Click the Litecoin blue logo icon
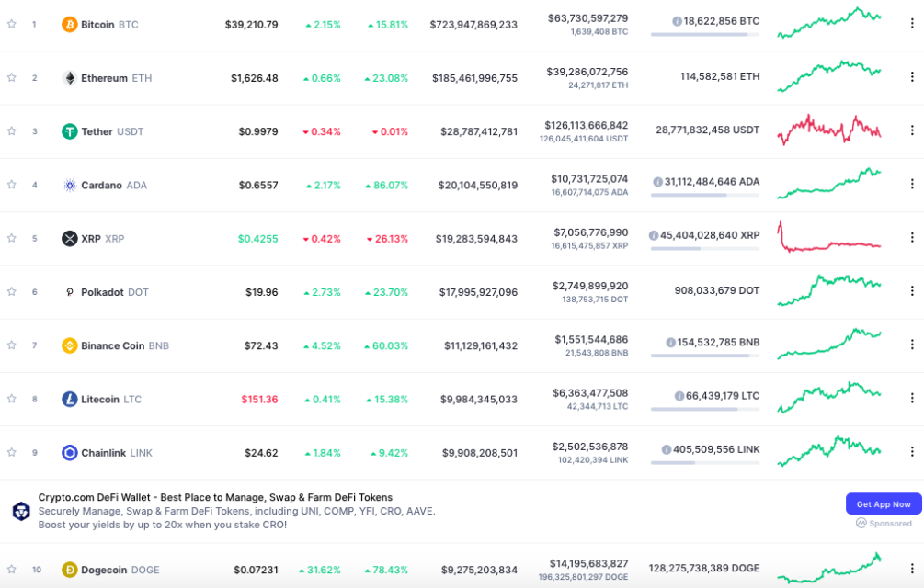 click(69, 399)
